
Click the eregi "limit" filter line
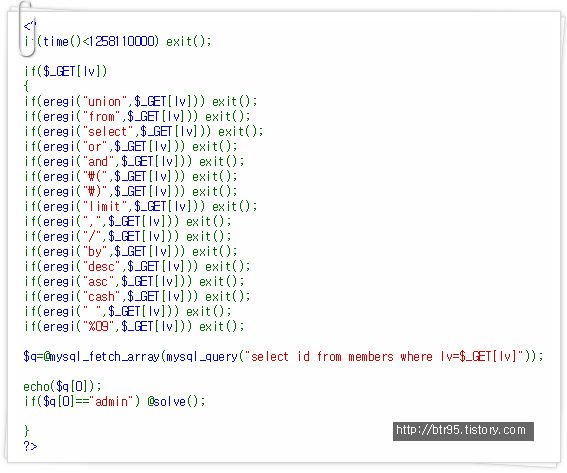click(141, 207)
